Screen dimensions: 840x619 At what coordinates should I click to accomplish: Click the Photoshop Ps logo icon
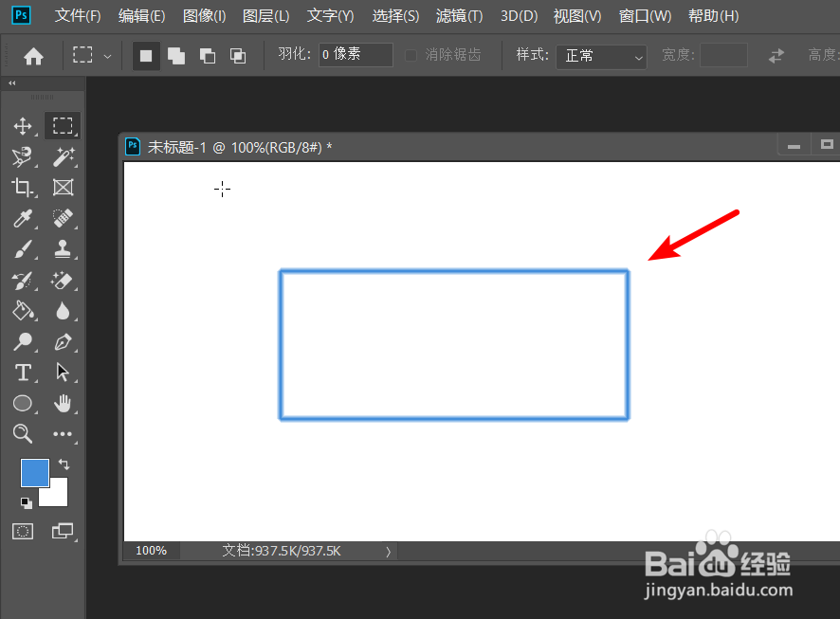pos(21,15)
